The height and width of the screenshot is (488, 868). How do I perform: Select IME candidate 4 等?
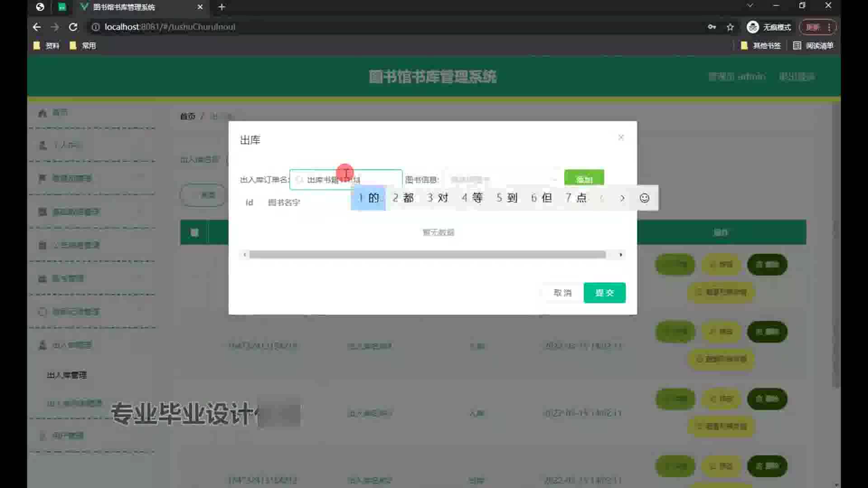pos(472,198)
